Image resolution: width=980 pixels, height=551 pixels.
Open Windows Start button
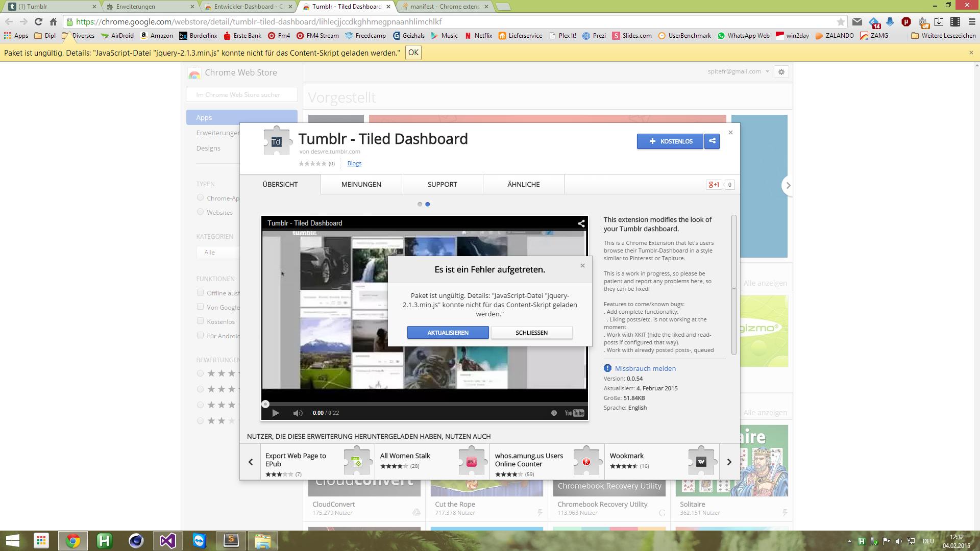pyautogui.click(x=13, y=541)
